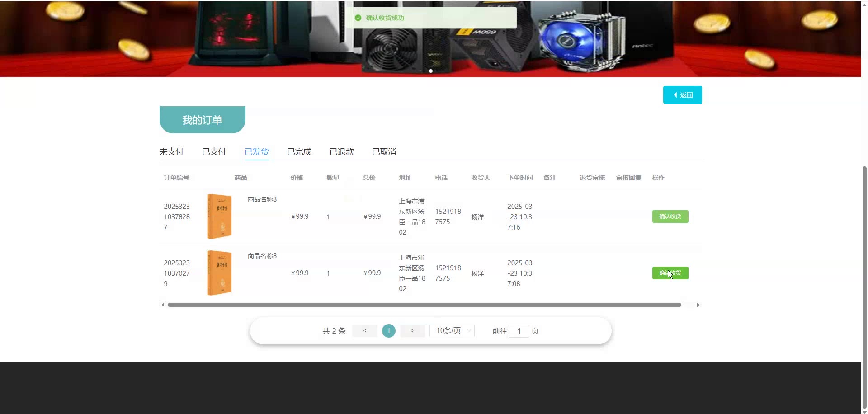Click the banner carousel indicator dot
This screenshot has width=868, height=414.
pyautogui.click(x=431, y=71)
